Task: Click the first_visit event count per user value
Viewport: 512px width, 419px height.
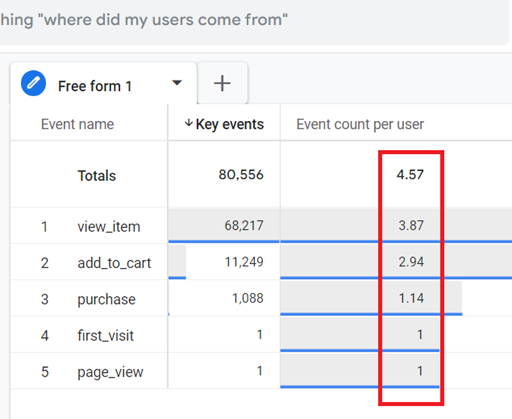Action: coord(420,335)
